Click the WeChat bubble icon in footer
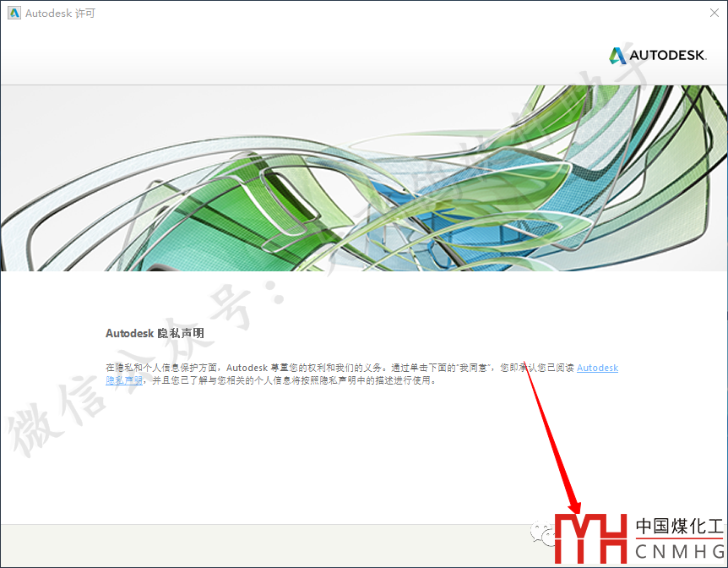This screenshot has width=728, height=568. pos(541,532)
